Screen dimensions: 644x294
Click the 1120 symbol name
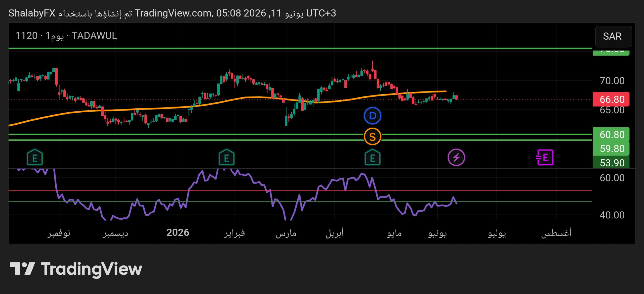coord(26,36)
